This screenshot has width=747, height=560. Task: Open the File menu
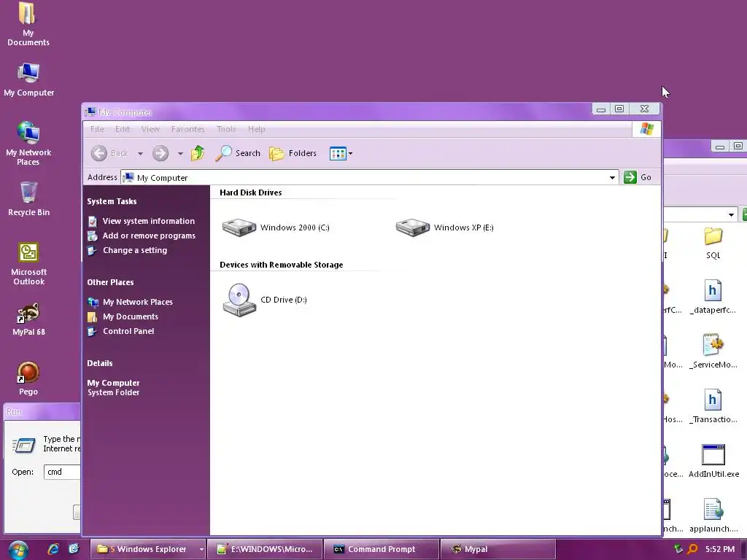point(97,129)
